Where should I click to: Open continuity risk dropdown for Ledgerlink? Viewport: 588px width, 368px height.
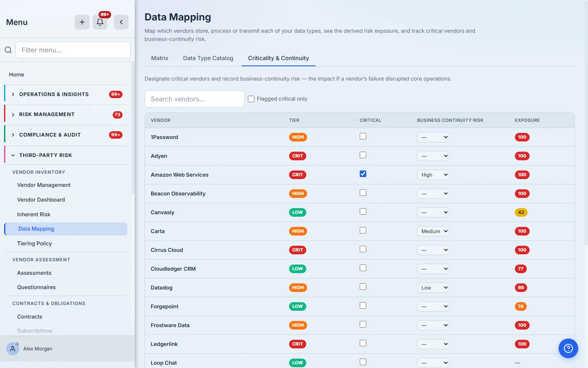pyautogui.click(x=433, y=344)
